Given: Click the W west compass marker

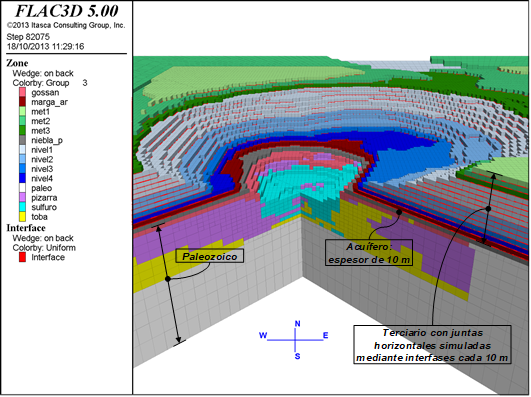Looking at the screenshot, I should tap(263, 335).
